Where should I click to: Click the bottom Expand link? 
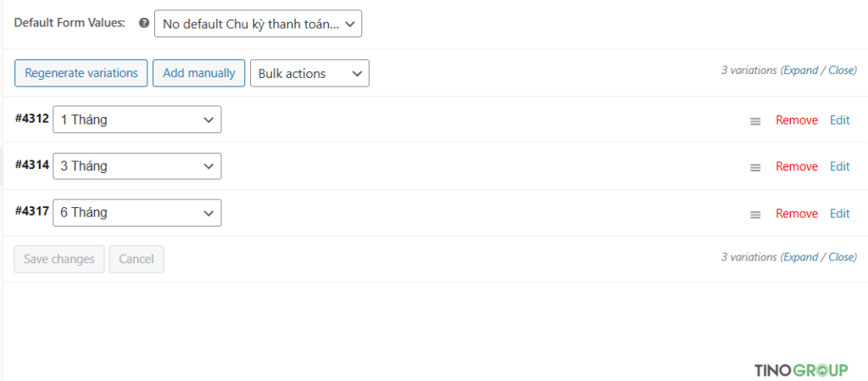800,257
